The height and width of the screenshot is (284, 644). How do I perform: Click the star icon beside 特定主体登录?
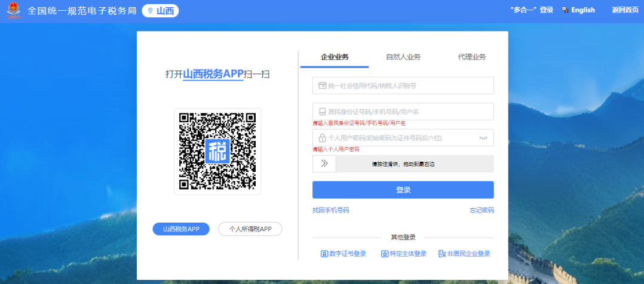[385, 254]
